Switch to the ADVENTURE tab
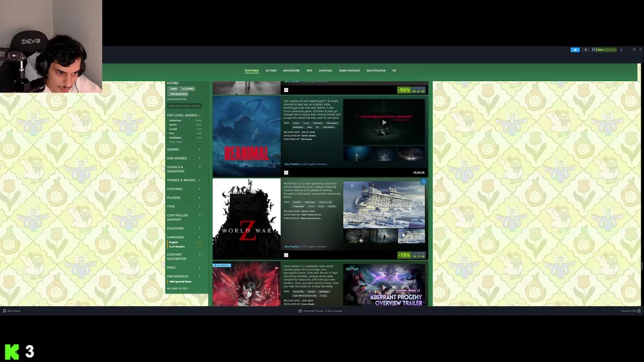644x362 pixels. click(x=291, y=71)
